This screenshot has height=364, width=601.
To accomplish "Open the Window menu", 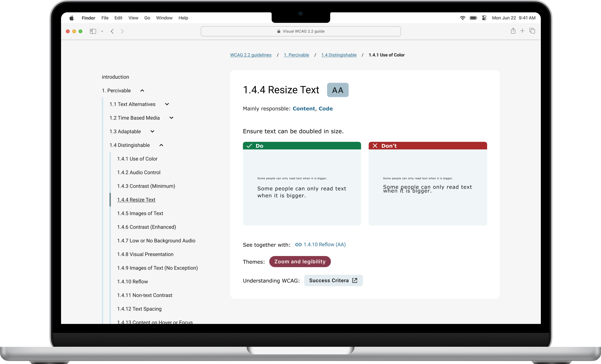I will pos(164,18).
